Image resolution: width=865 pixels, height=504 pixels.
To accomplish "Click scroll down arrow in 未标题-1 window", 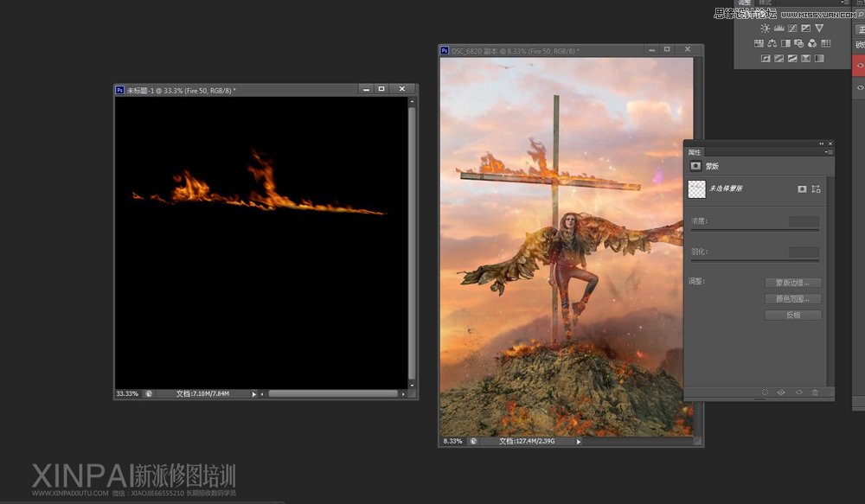I will tap(412, 385).
